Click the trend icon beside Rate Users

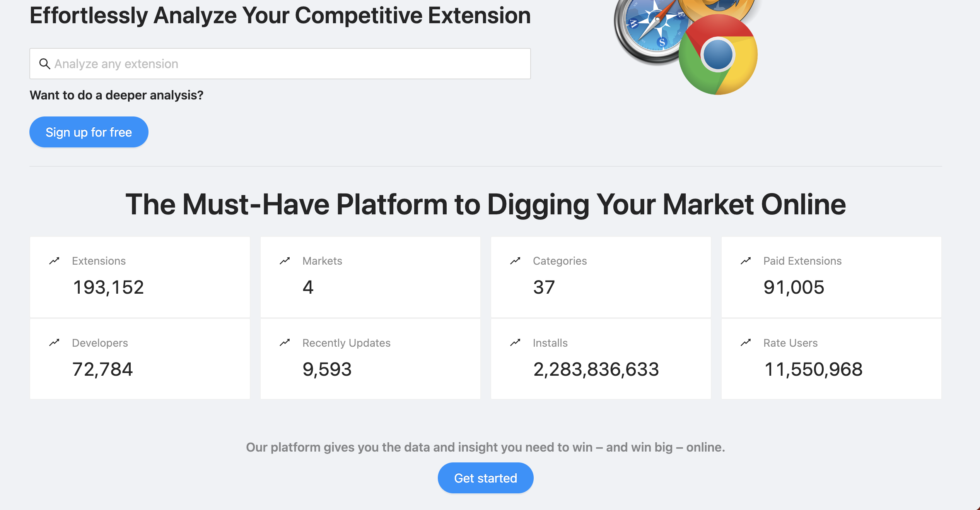746,342
